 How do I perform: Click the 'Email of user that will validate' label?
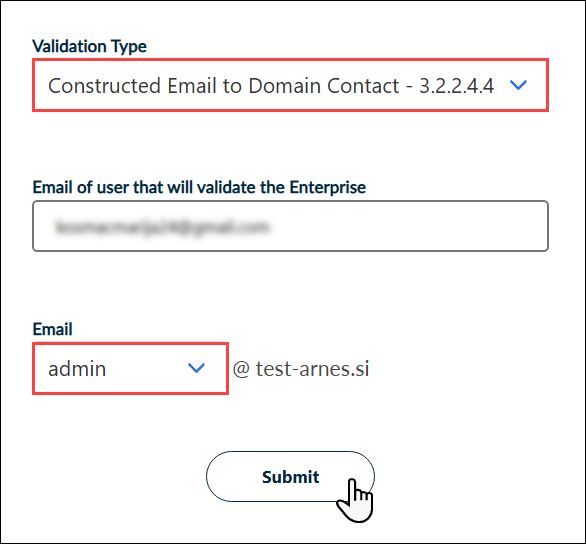tap(199, 187)
